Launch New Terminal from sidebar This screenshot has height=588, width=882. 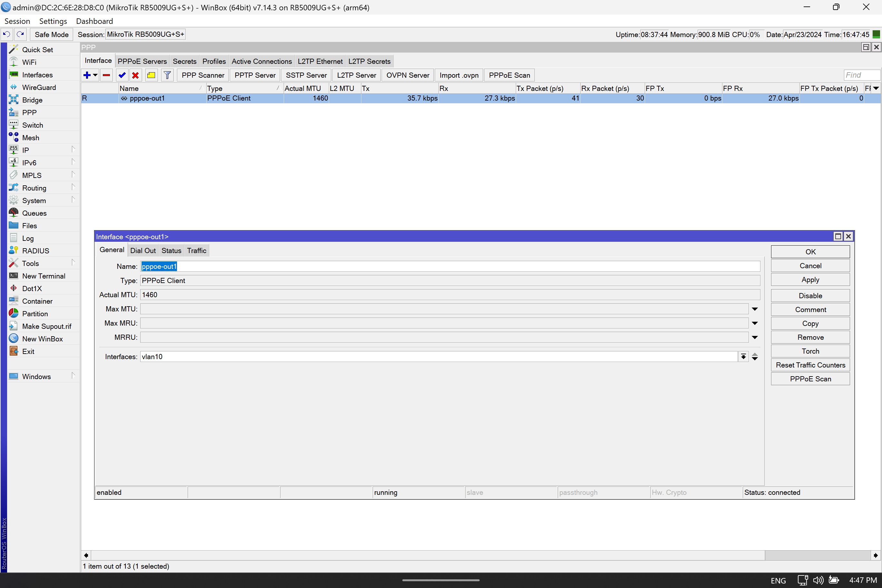click(44, 276)
